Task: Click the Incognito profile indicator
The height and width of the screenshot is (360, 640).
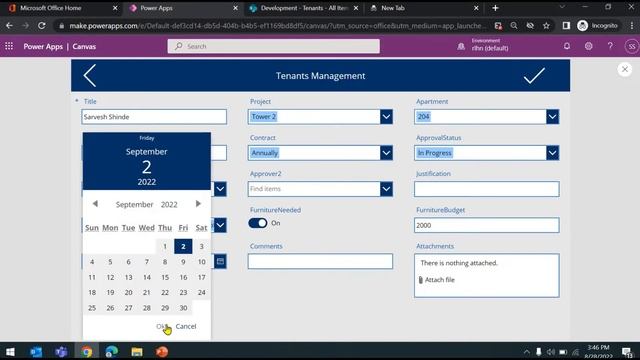Action: point(598,25)
